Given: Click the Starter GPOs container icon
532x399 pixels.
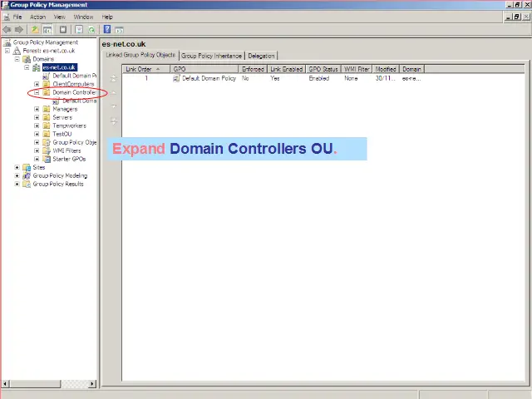Looking at the screenshot, I should [47, 159].
